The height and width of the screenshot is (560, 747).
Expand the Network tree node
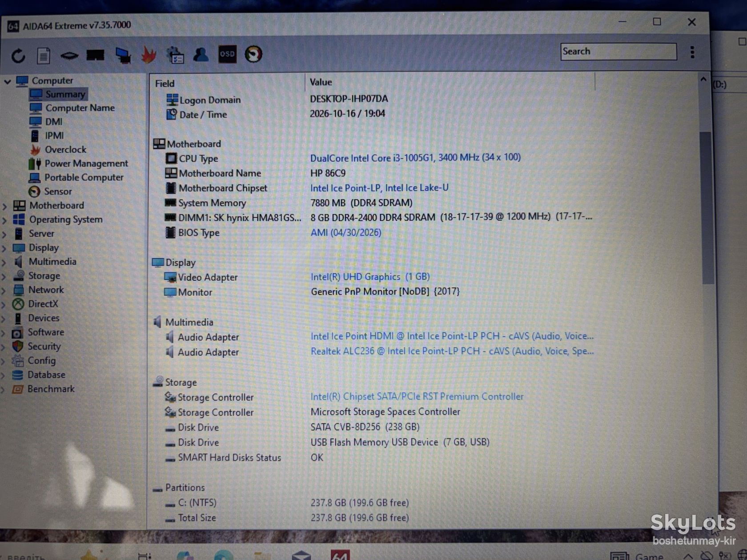pyautogui.click(x=4, y=291)
